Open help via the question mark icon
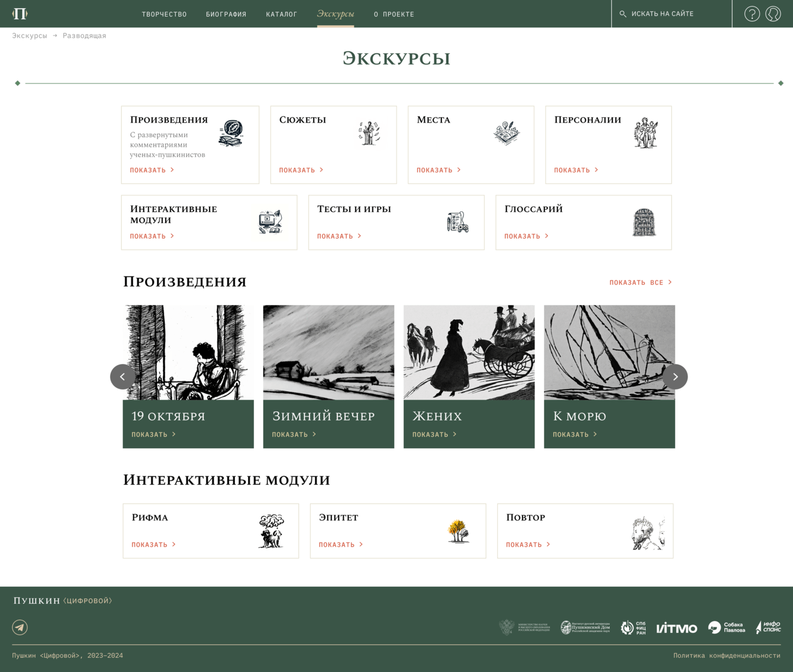This screenshot has width=793, height=672. pyautogui.click(x=752, y=14)
